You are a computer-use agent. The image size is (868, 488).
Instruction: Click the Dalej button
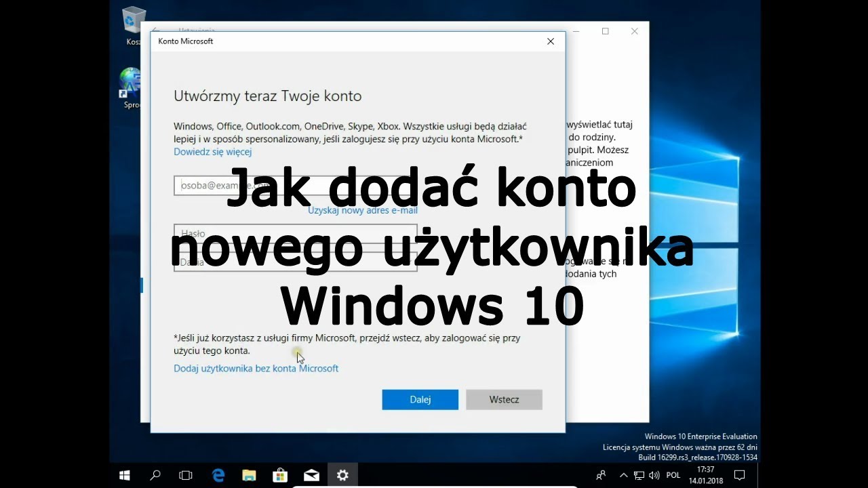pyautogui.click(x=420, y=399)
